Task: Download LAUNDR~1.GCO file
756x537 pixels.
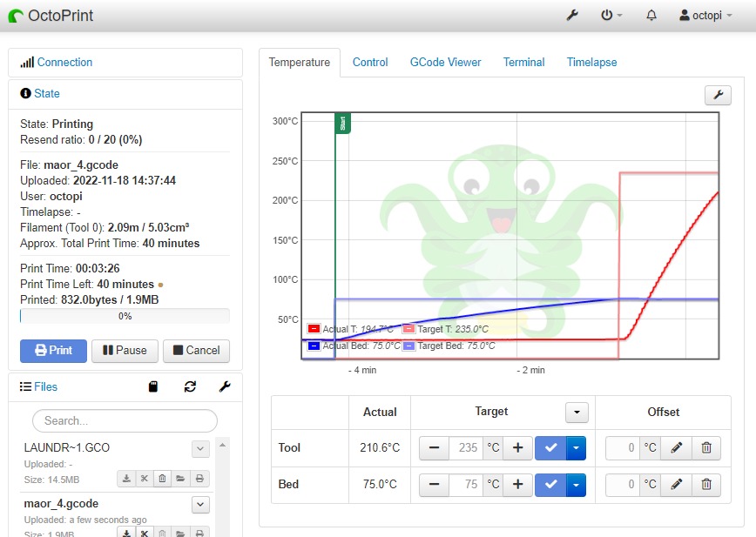Action: (126, 479)
